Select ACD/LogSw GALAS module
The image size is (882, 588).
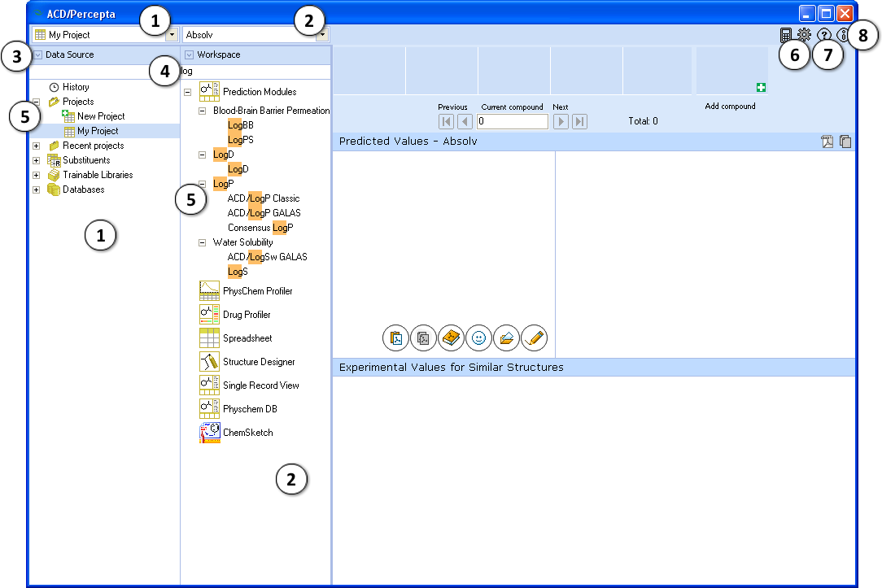[267, 257]
